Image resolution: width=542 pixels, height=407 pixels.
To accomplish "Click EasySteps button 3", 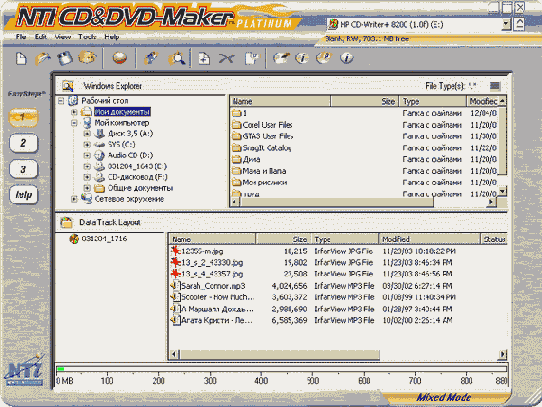I will (23, 169).
